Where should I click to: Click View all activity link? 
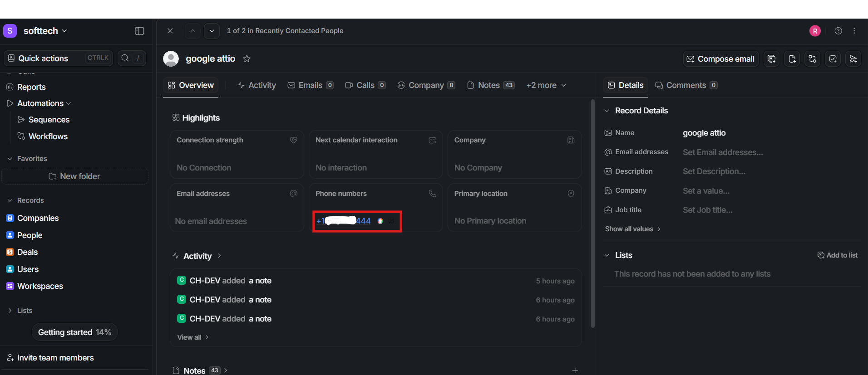(193, 337)
